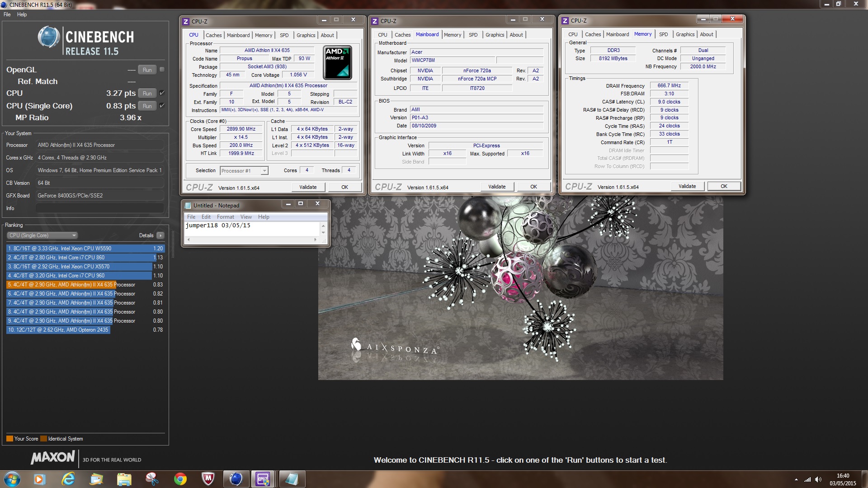868x488 pixels.
Task: Click DRAM Frequency value 666.7 MHz
Action: point(669,86)
